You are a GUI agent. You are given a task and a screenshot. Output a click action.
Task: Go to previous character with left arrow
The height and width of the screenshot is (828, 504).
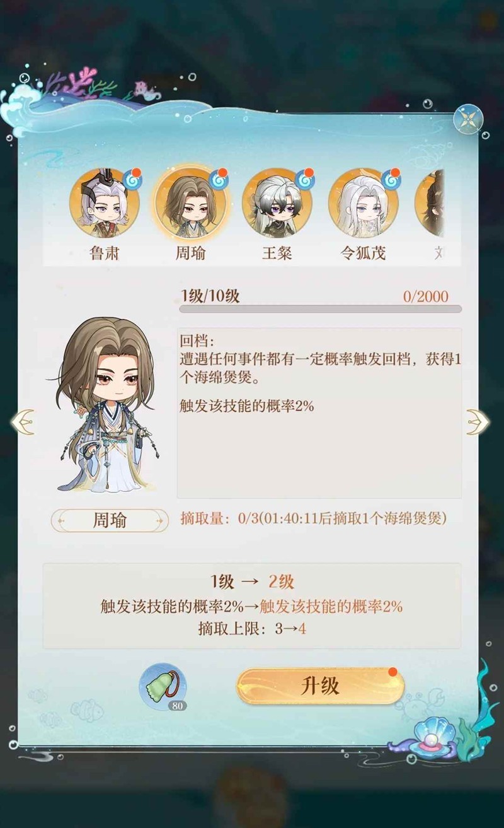click(x=23, y=422)
